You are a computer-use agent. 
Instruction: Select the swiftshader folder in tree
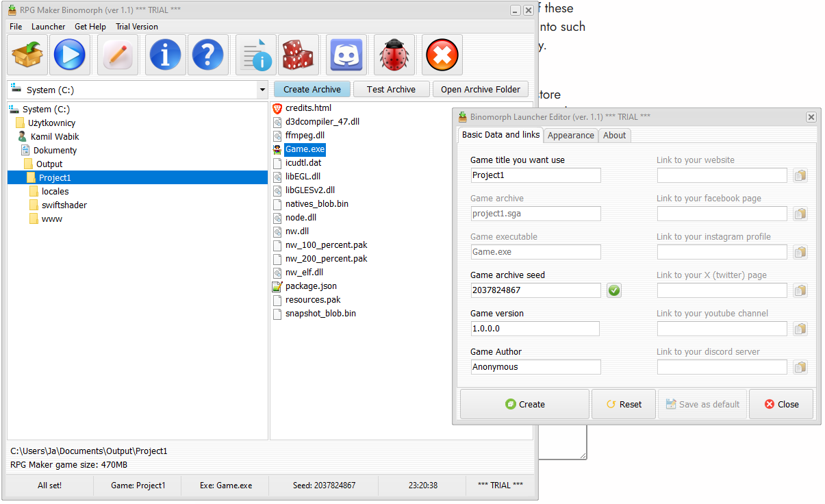point(64,205)
